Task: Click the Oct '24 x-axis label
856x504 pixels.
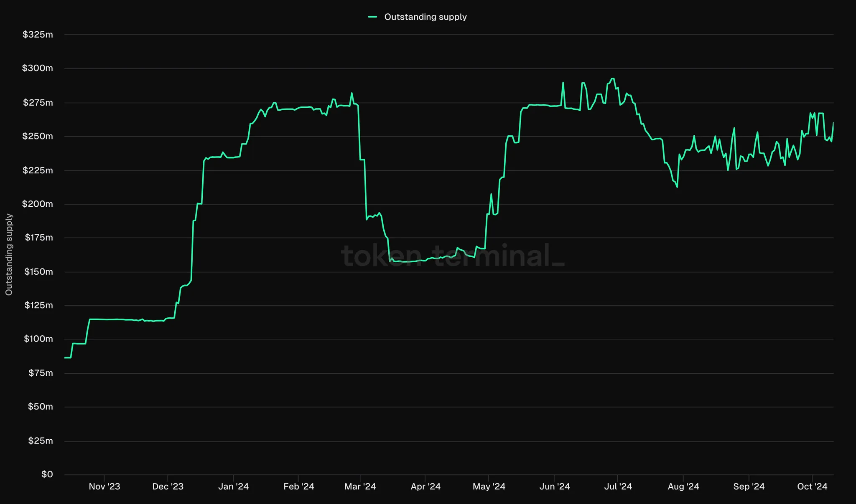Action: [x=813, y=487]
